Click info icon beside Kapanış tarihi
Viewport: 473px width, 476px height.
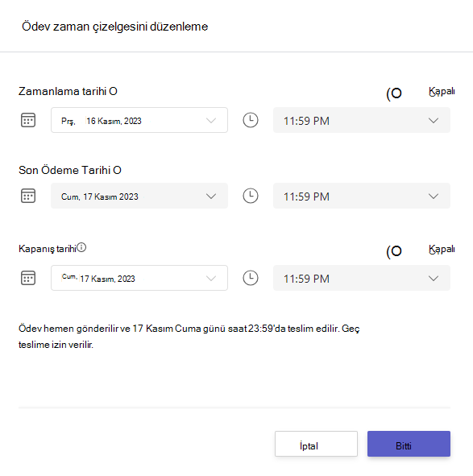[81, 248]
